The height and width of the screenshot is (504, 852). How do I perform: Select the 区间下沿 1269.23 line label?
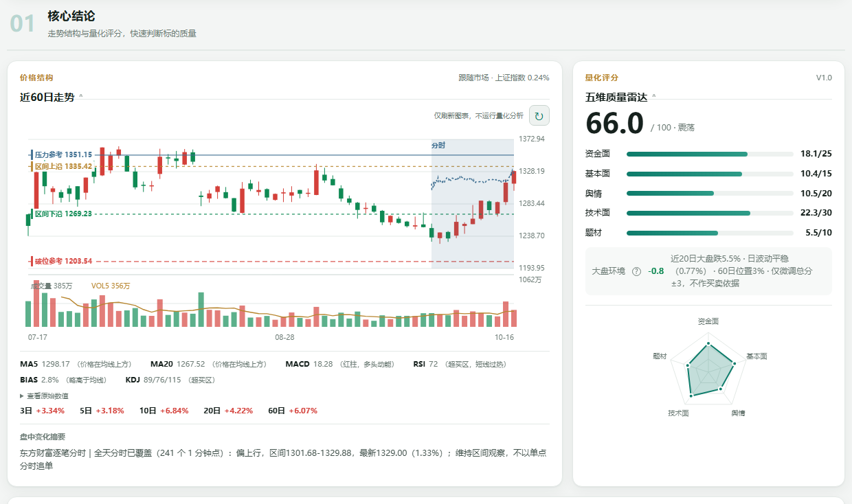63,214
